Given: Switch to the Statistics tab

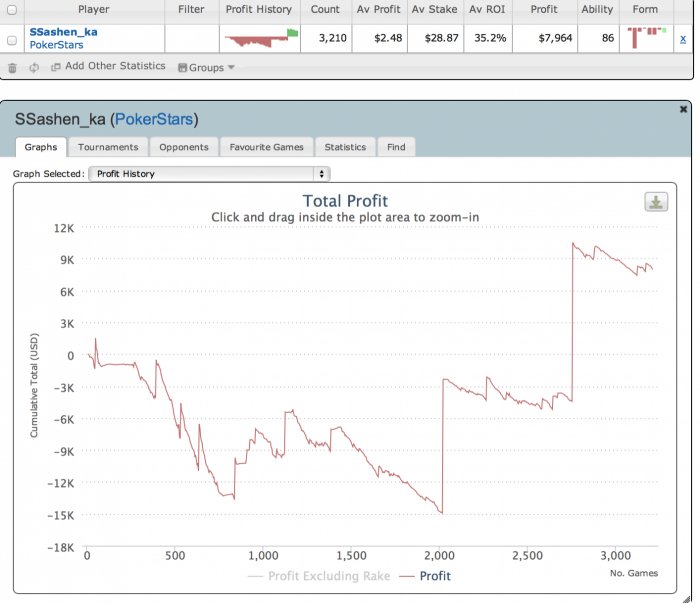Looking at the screenshot, I should 345,147.
